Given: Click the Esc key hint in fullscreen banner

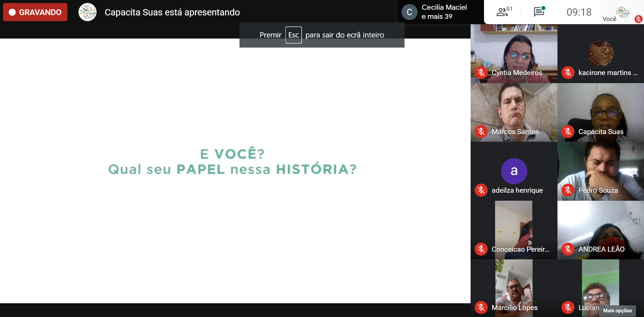Looking at the screenshot, I should point(293,35).
